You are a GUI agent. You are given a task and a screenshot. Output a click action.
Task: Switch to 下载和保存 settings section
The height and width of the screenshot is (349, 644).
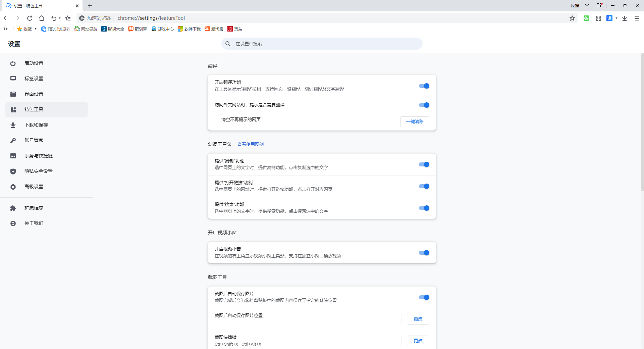[36, 125]
